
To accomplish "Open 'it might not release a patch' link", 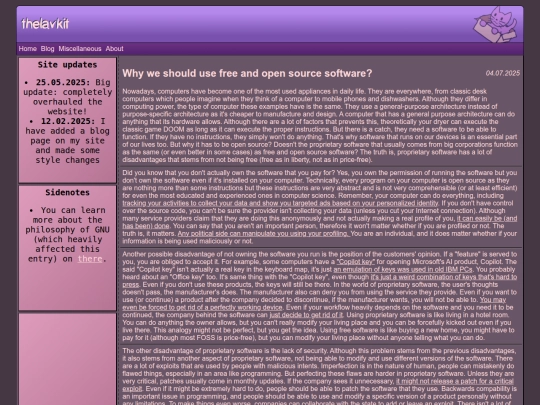I will coord(455,381).
